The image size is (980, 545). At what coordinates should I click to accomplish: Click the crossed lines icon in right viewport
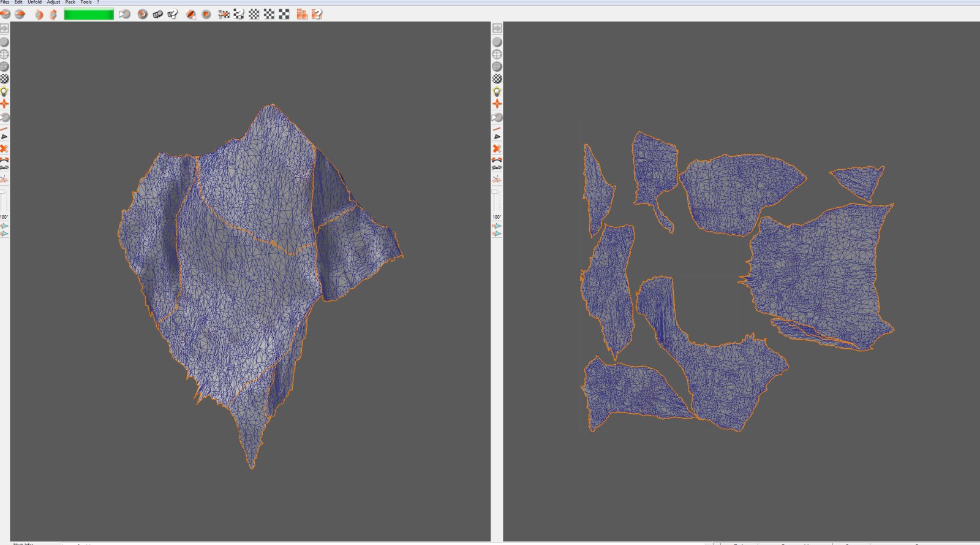(x=497, y=179)
